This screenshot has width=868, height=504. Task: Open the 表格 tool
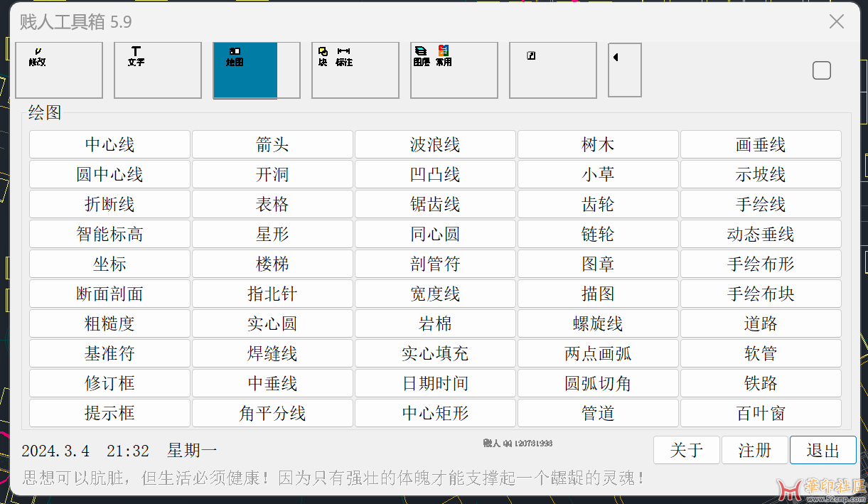(272, 204)
